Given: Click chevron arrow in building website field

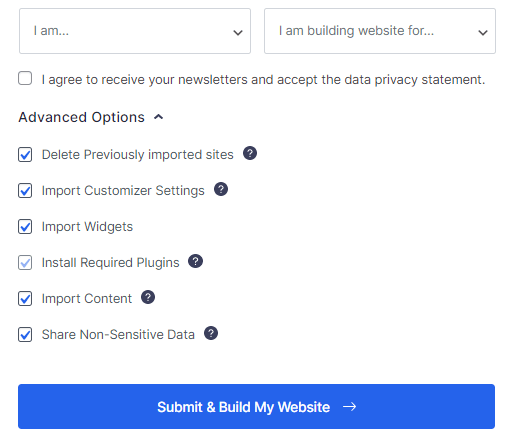Looking at the screenshot, I should [x=483, y=33].
